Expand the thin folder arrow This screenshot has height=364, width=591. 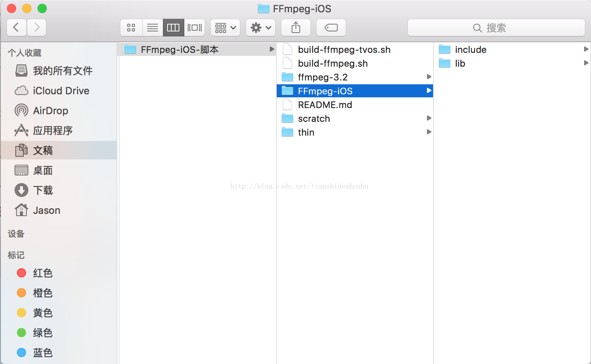(429, 132)
